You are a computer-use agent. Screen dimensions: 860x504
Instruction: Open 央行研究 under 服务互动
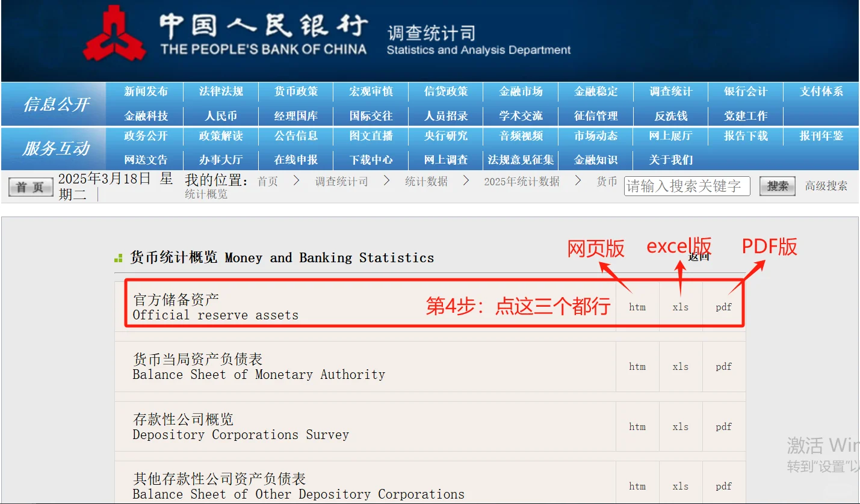446,136
